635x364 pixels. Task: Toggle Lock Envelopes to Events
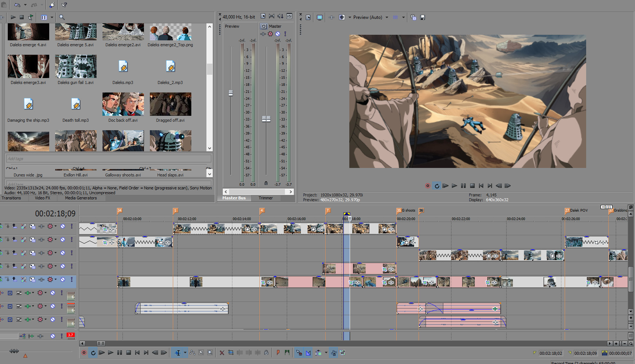coord(334,353)
